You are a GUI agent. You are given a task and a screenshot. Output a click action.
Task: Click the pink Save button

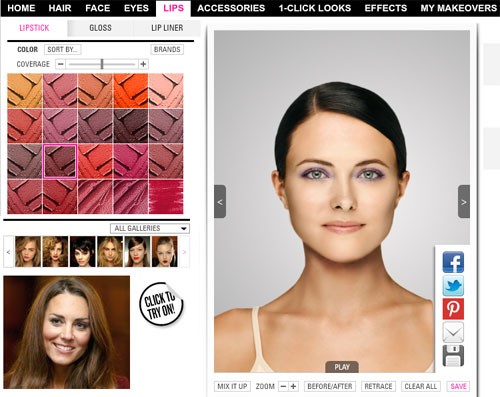(x=458, y=386)
